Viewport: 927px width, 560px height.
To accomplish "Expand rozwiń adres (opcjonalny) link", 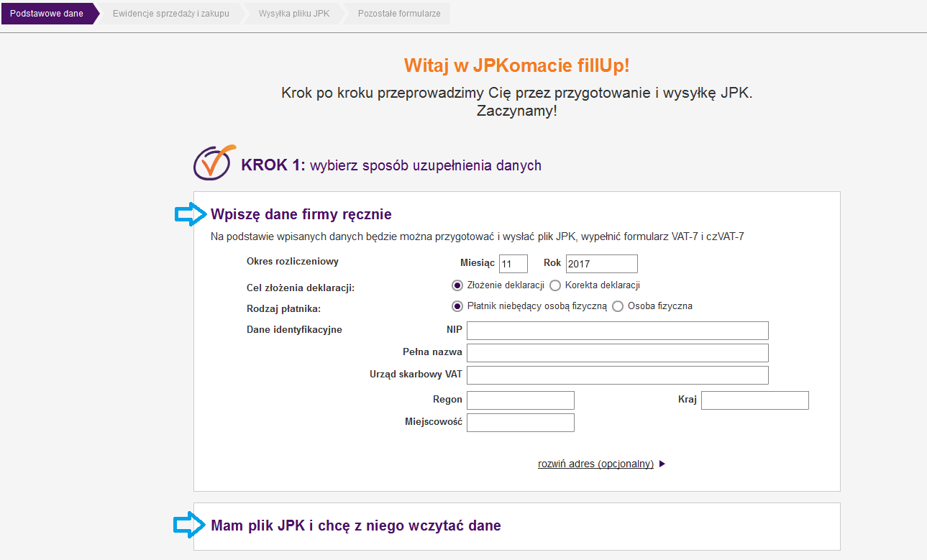I will tap(596, 464).
